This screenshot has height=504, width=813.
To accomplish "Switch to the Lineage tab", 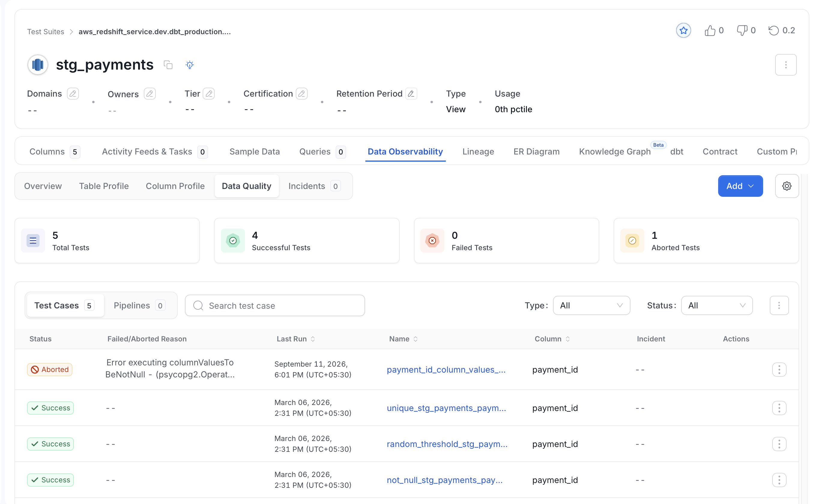I will 478,152.
